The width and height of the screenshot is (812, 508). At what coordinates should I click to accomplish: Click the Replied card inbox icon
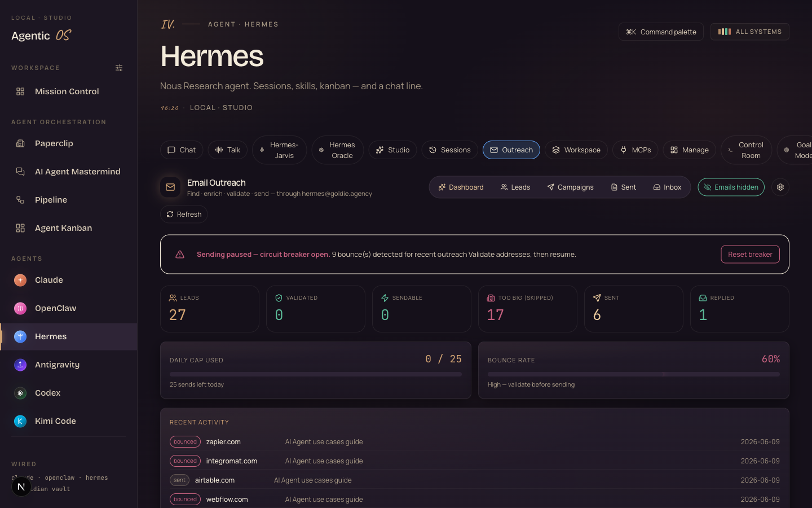[x=703, y=298]
